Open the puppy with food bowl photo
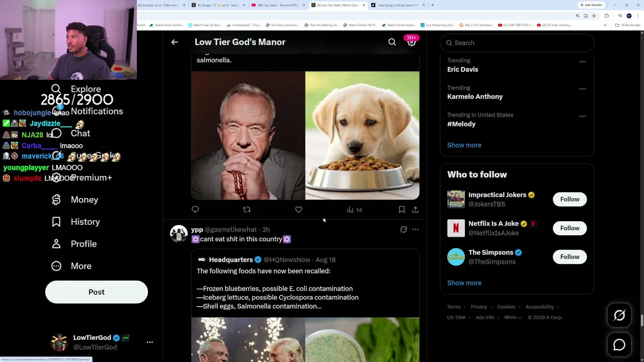 (362, 136)
